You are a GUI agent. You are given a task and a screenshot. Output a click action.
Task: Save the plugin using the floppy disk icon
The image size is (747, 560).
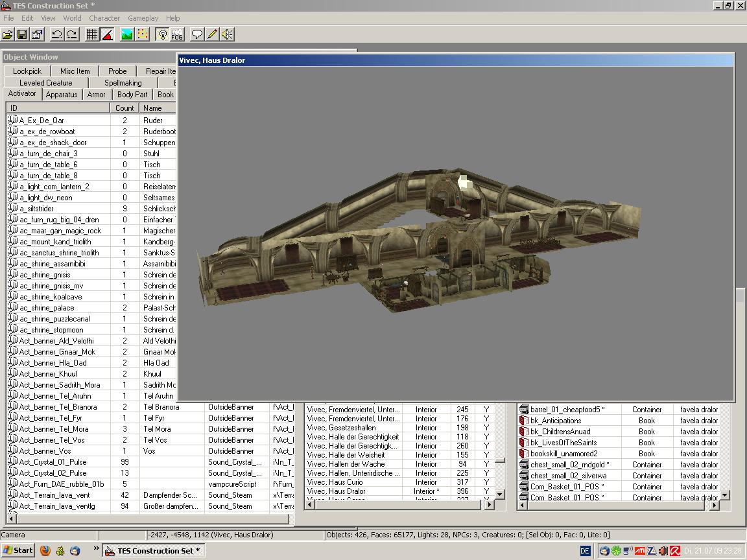22,34
